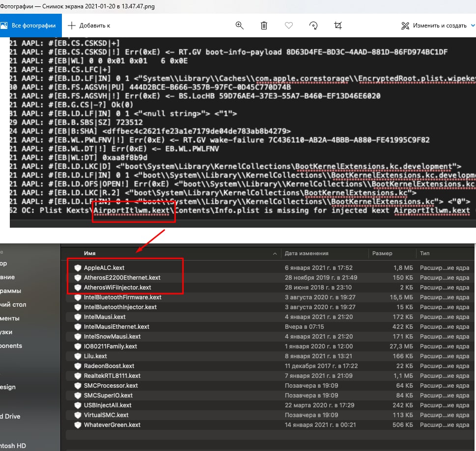476x451 pixels.
Task: Click the icon beside RealtekRTL8111.kext
Action: coord(78,375)
